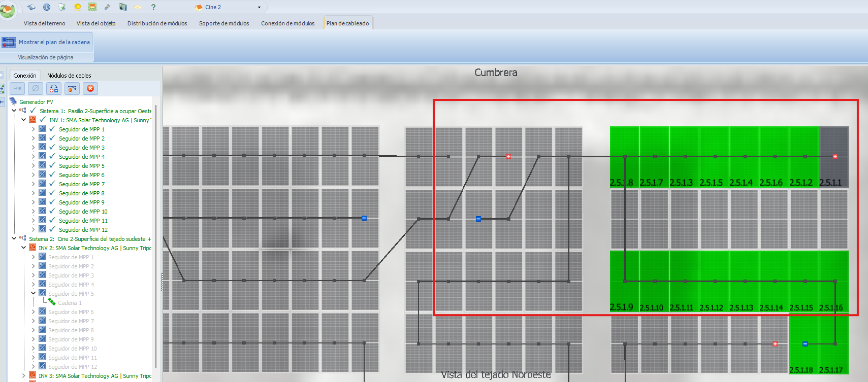
Task: Switch to Vista del objeto tab
Action: 96,23
